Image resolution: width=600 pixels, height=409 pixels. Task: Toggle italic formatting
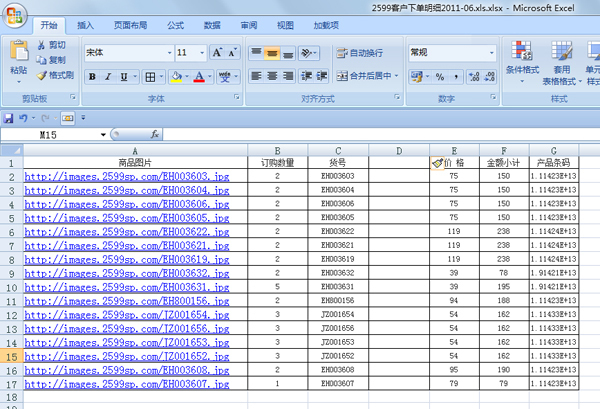(108, 76)
